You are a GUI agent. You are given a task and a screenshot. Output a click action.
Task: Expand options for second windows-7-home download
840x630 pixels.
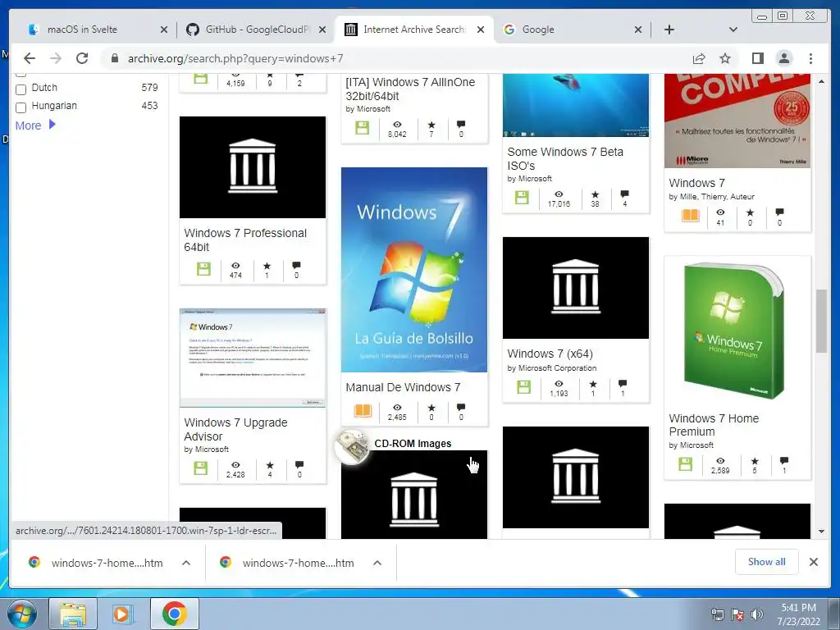[377, 563]
